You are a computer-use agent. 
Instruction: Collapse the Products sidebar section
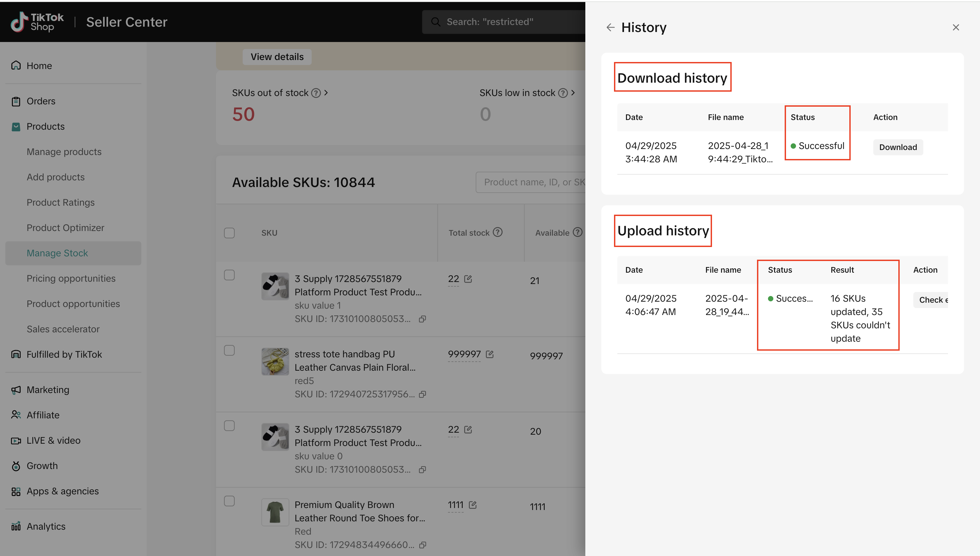(x=45, y=126)
